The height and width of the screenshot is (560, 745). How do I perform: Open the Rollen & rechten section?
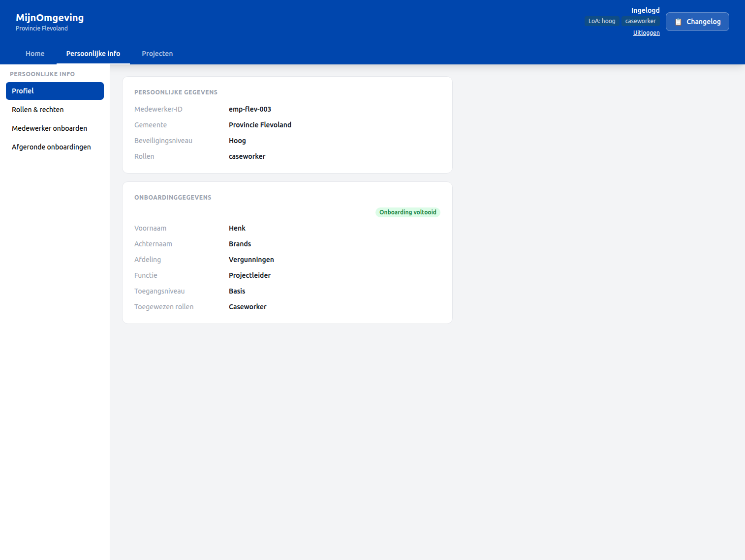pyautogui.click(x=37, y=109)
